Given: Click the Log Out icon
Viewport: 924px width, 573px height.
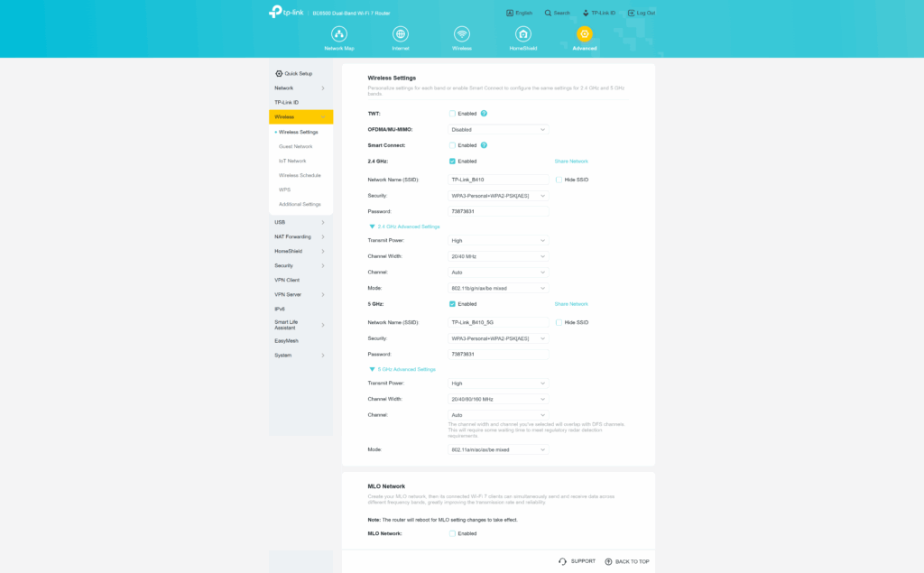Looking at the screenshot, I should click(x=631, y=13).
